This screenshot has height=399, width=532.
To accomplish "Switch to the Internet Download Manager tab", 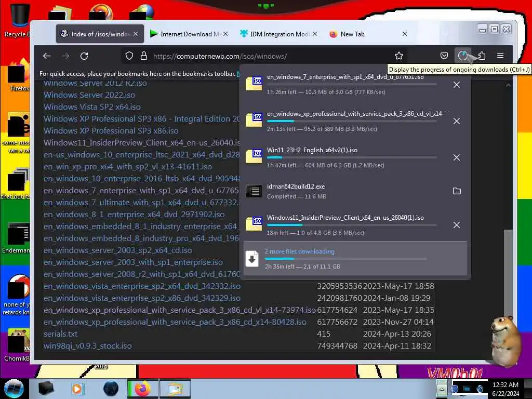I will [x=189, y=34].
